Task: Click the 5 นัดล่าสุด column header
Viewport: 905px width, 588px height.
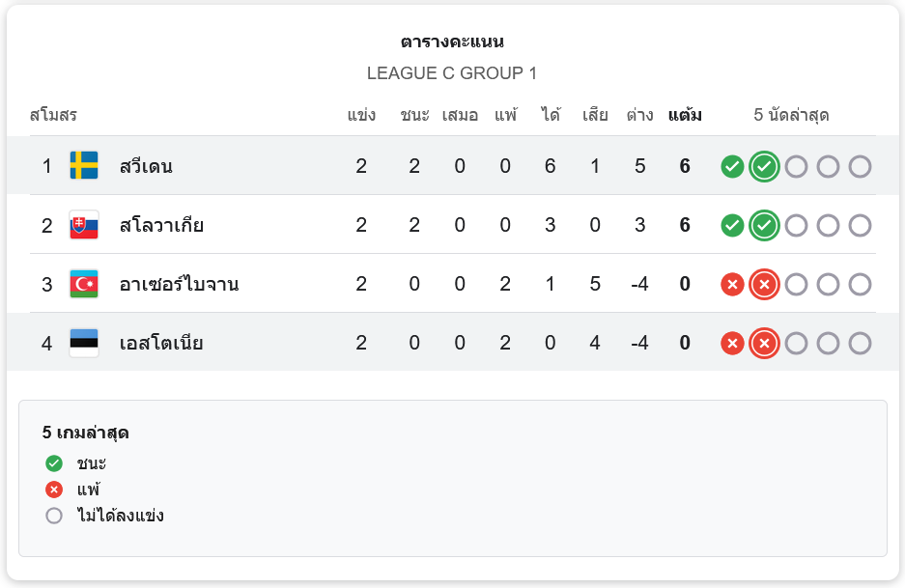Action: point(791,116)
